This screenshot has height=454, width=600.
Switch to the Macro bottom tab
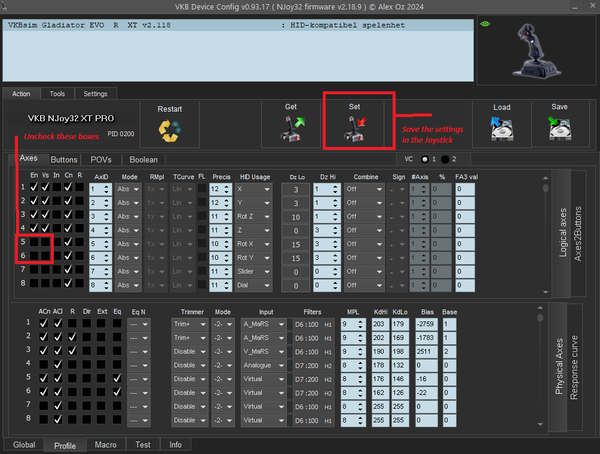pyautogui.click(x=105, y=445)
